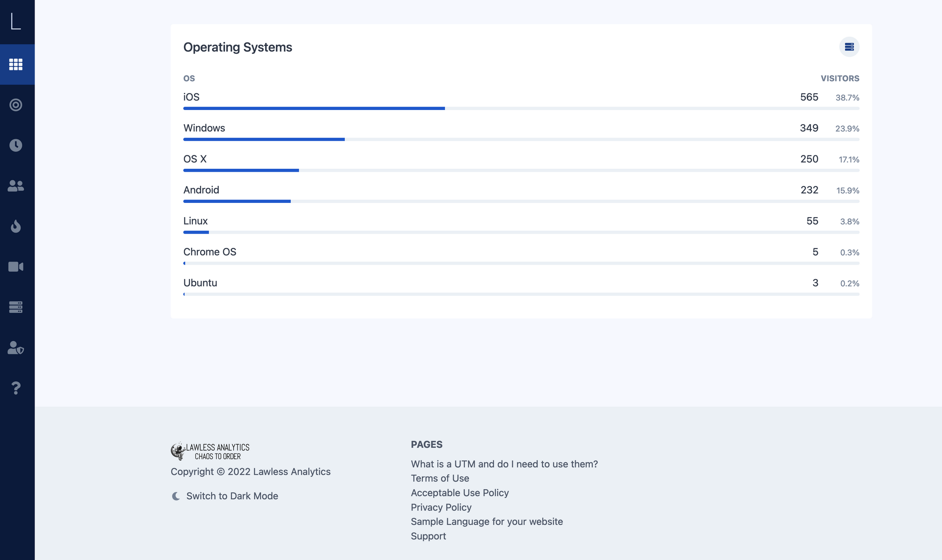Open Sample Language for your website

[x=486, y=522]
